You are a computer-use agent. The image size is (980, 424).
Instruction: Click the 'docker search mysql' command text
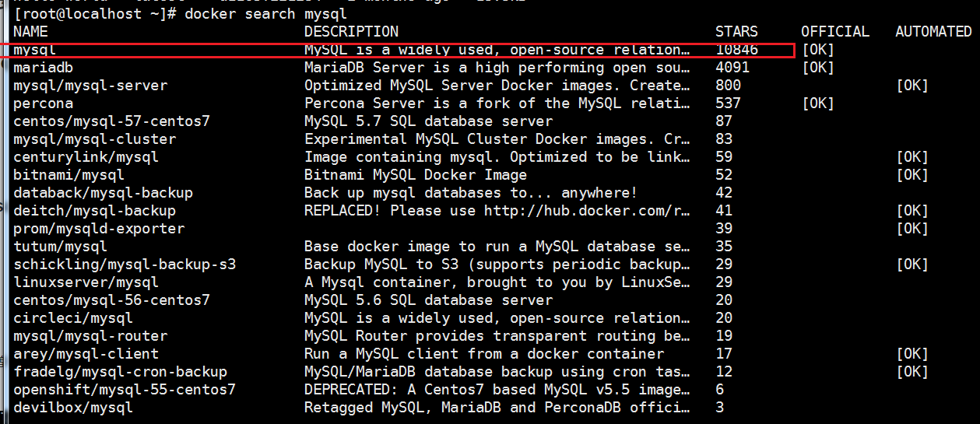pos(266,14)
